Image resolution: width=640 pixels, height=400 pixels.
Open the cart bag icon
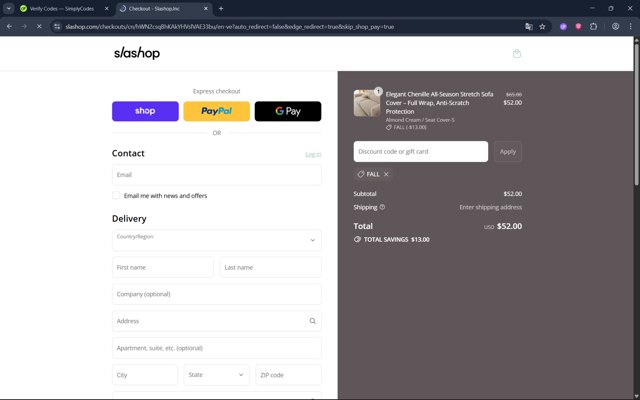click(517, 53)
